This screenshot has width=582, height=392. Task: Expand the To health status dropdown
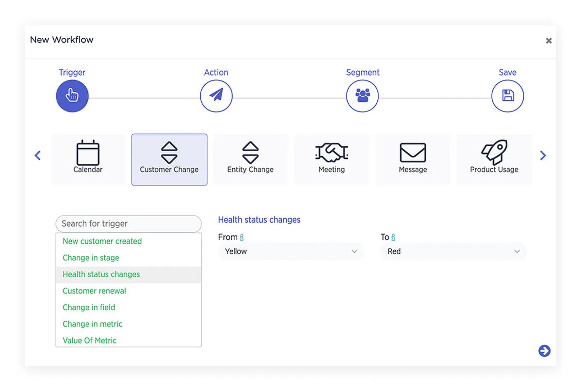(x=453, y=251)
